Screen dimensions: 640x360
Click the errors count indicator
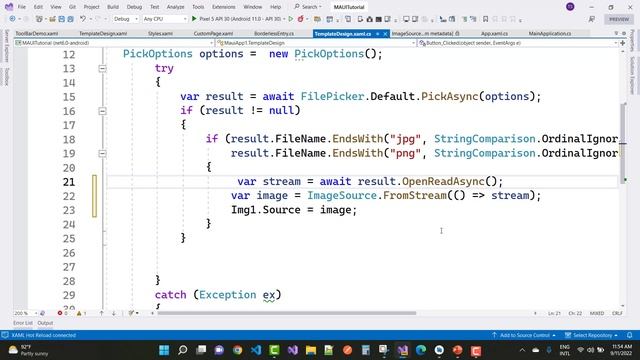[x=62, y=313]
